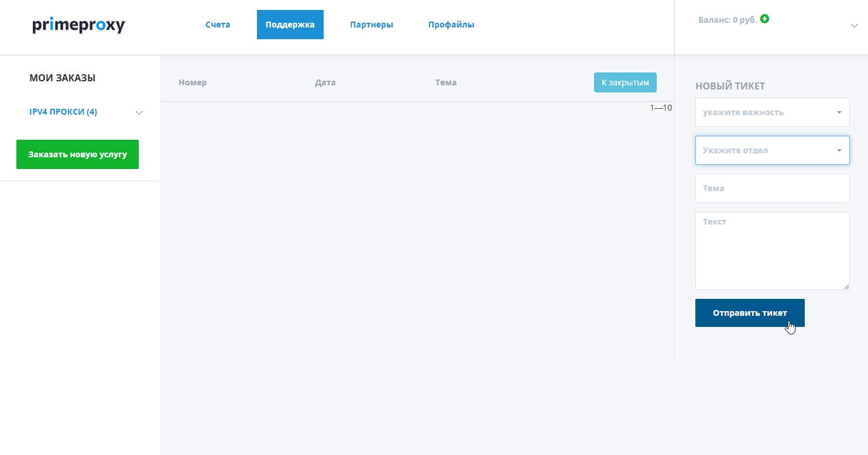Click the Дата column header

coord(325,82)
